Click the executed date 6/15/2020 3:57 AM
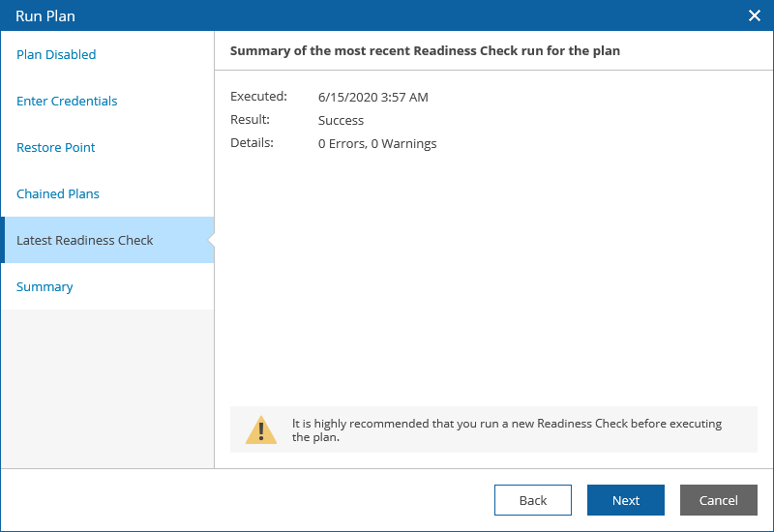This screenshot has height=532, width=774. [x=372, y=98]
